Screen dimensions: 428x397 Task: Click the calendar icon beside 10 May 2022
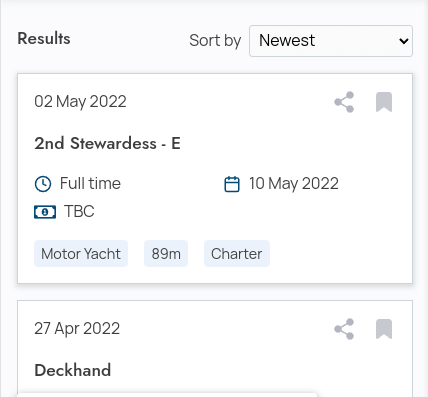[x=232, y=184]
